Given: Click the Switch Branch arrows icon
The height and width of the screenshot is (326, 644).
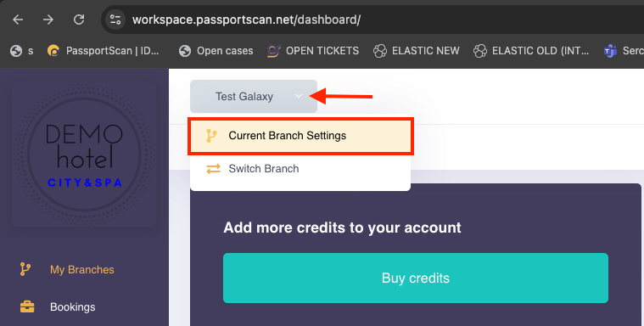Looking at the screenshot, I should 213,169.
